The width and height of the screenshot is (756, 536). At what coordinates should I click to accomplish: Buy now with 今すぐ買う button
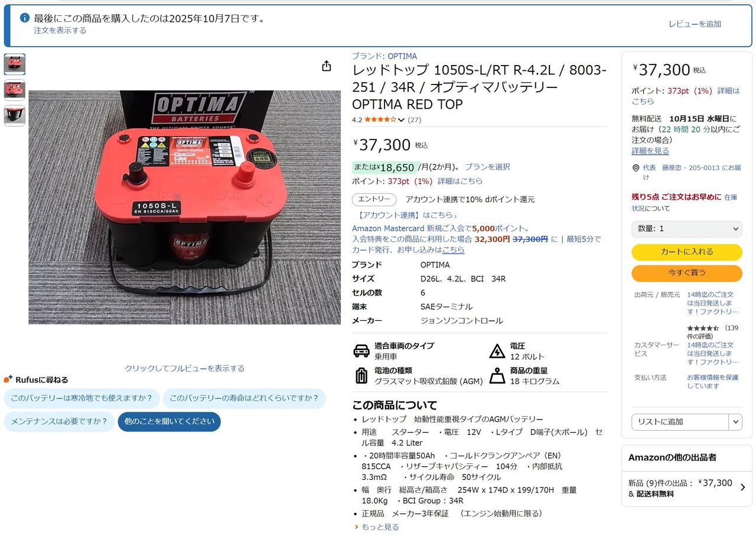click(x=687, y=273)
